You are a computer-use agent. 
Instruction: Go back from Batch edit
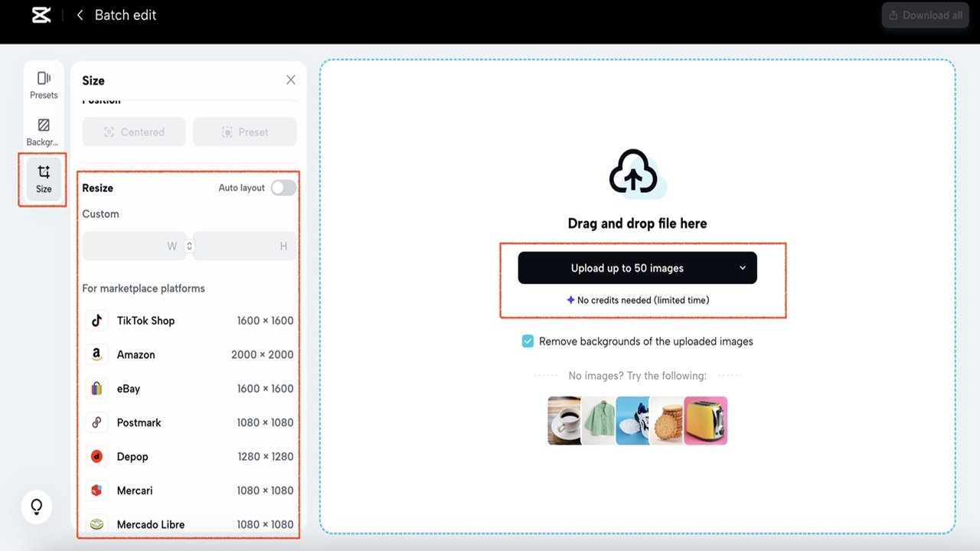tap(79, 15)
